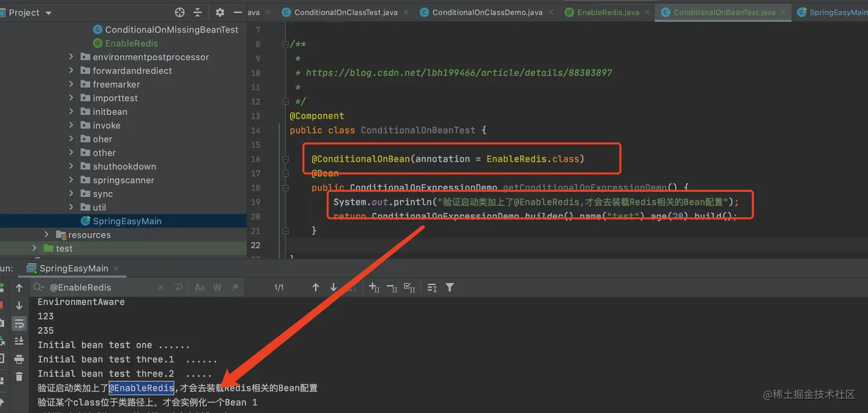Click highlighted @EnableRedis in console output
The image size is (868, 413).
pos(141,388)
